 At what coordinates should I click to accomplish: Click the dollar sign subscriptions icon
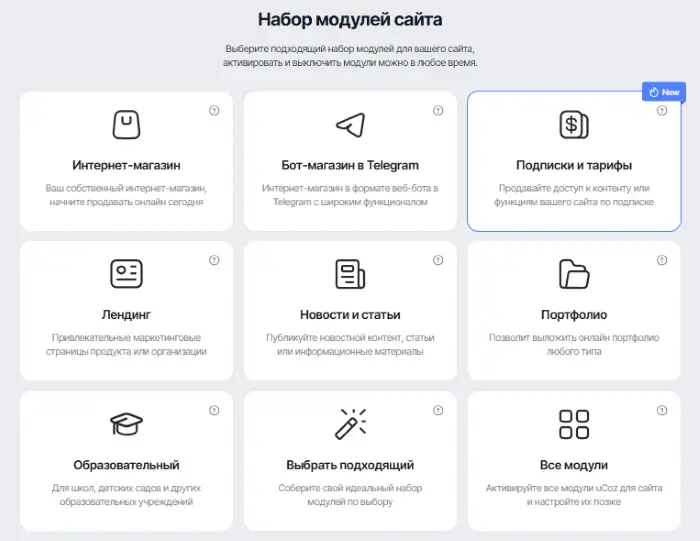(x=574, y=125)
